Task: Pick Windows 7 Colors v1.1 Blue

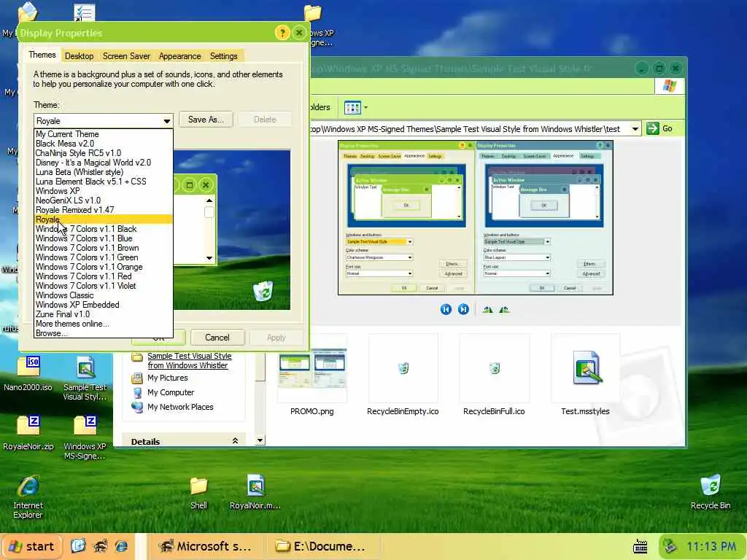Action: pos(104,238)
